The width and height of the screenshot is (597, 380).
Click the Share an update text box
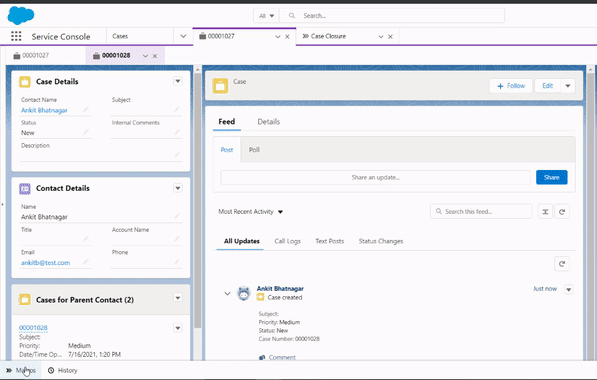tap(375, 177)
